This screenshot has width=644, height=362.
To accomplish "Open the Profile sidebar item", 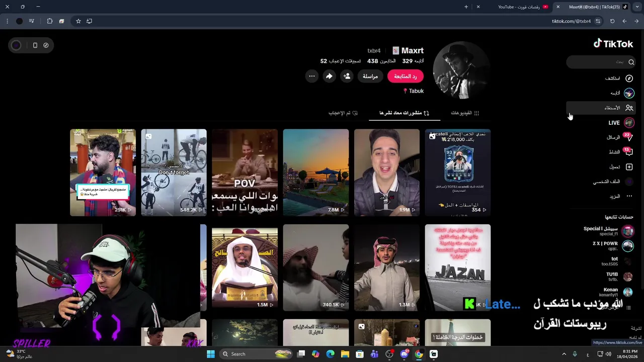I will click(x=613, y=182).
